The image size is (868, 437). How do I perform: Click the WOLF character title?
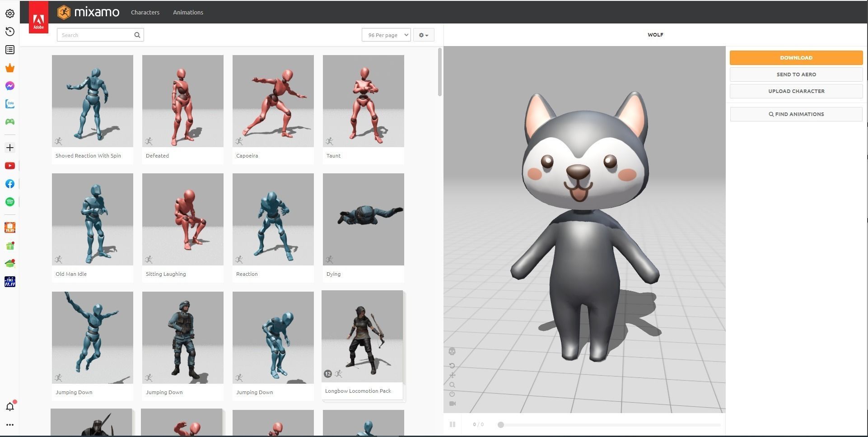[655, 35]
